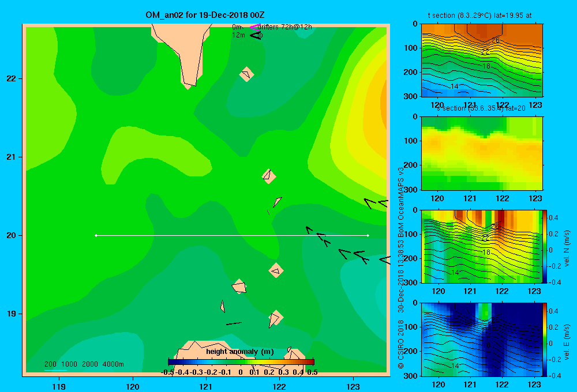Click the vel. E vertical colorbar
The height and width of the screenshot is (392, 577).
545,340
